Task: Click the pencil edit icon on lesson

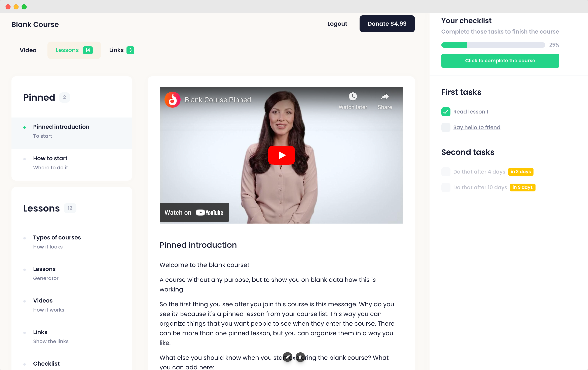Action: coord(288,357)
